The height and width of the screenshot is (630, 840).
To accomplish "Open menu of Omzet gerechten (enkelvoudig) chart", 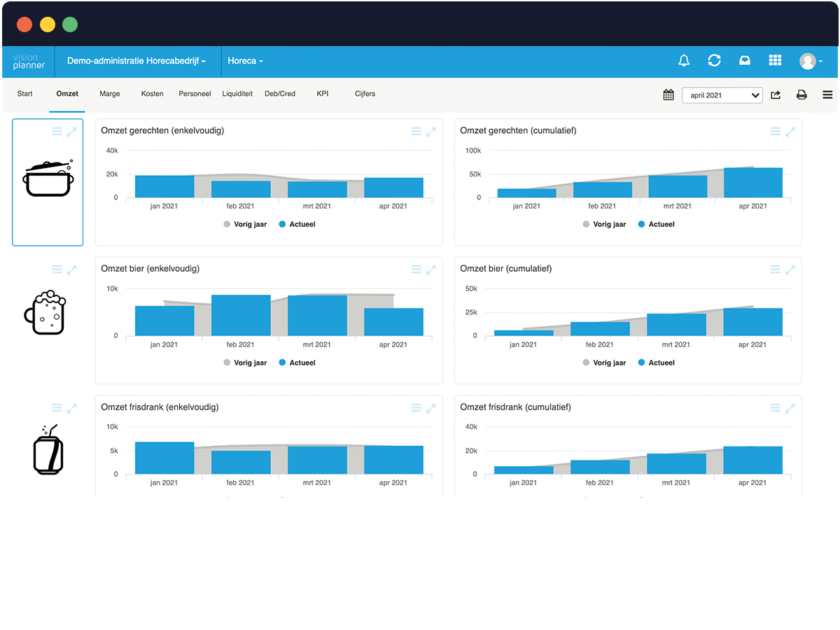I will (x=416, y=131).
